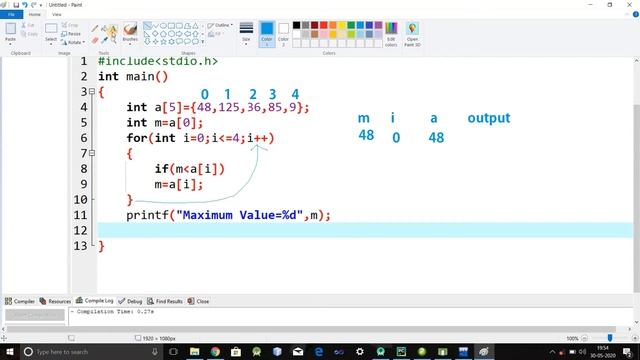
Task: Choose the Line shape
Action: point(147,26)
